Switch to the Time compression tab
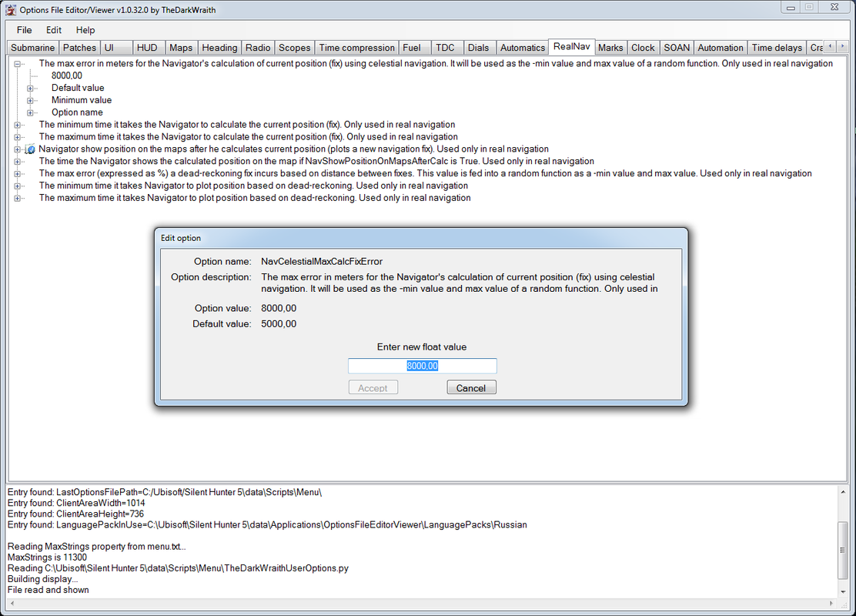 tap(356, 48)
